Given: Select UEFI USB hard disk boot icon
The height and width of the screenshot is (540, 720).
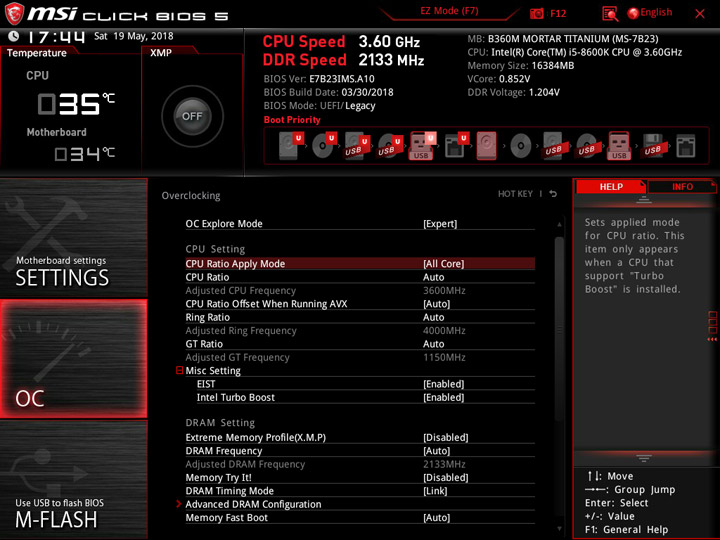Looking at the screenshot, I should (357, 146).
